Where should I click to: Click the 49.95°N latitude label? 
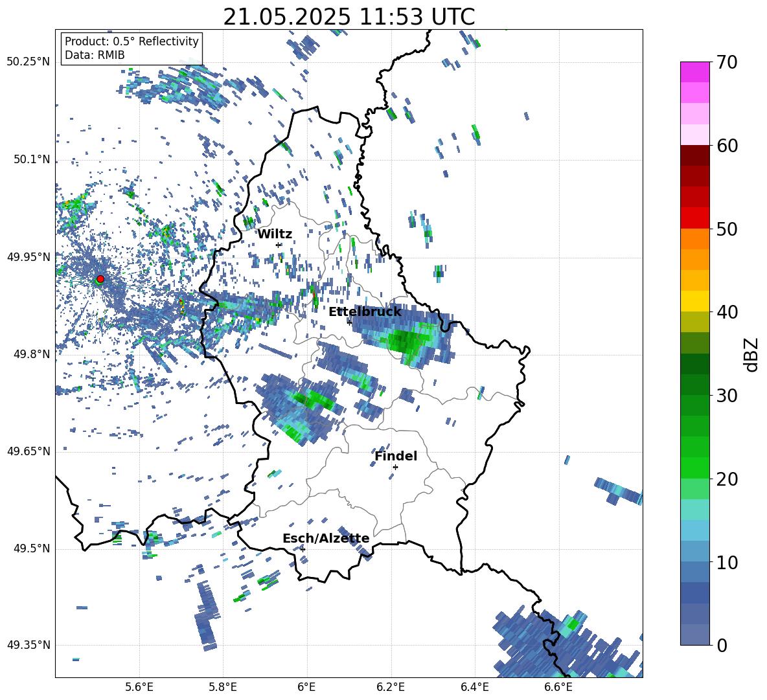tap(29, 257)
